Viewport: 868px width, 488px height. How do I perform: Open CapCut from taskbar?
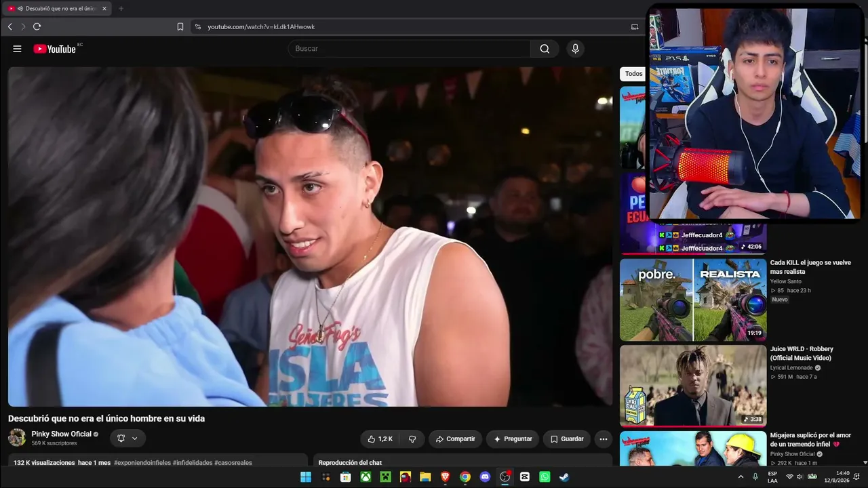(x=525, y=477)
